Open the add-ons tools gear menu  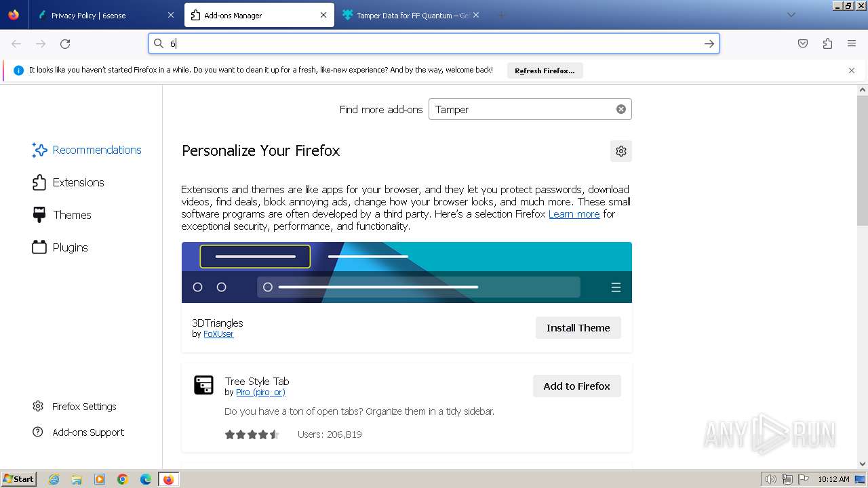click(x=620, y=151)
